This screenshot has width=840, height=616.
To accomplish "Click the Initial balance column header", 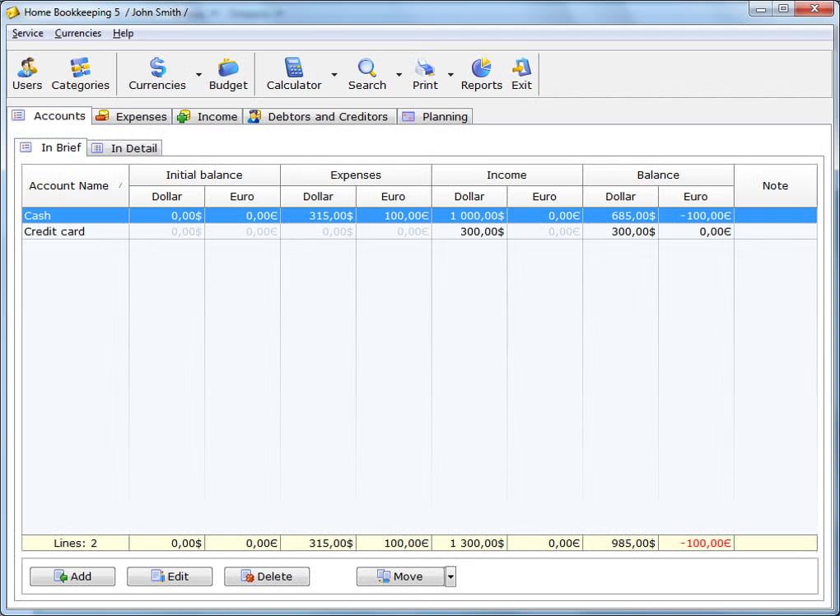I will coord(204,175).
